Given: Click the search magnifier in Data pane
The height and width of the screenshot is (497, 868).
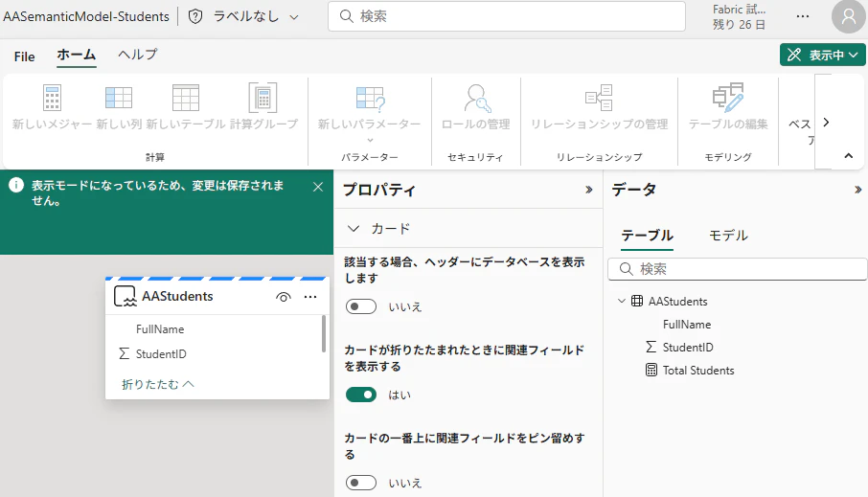Looking at the screenshot, I should click(x=626, y=269).
